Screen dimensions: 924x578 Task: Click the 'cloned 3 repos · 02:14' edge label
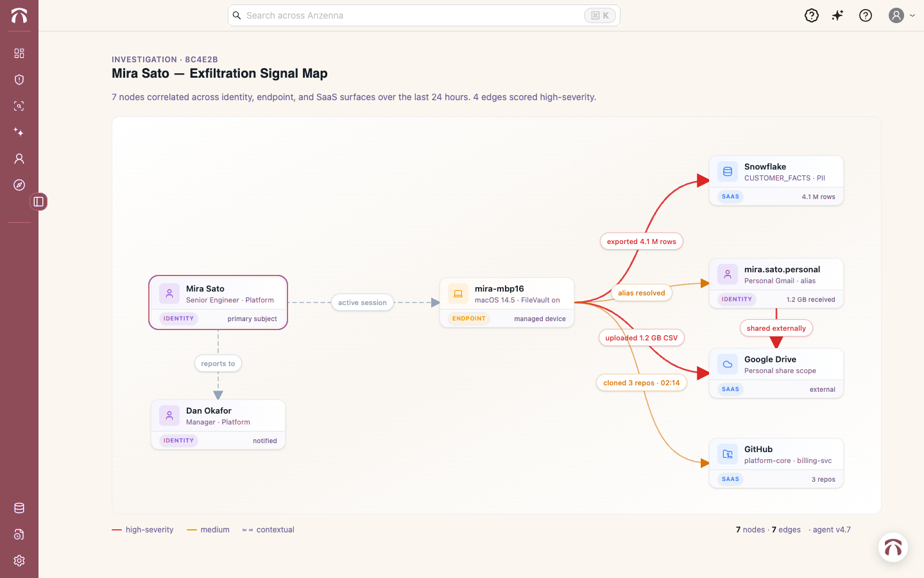pyautogui.click(x=642, y=383)
